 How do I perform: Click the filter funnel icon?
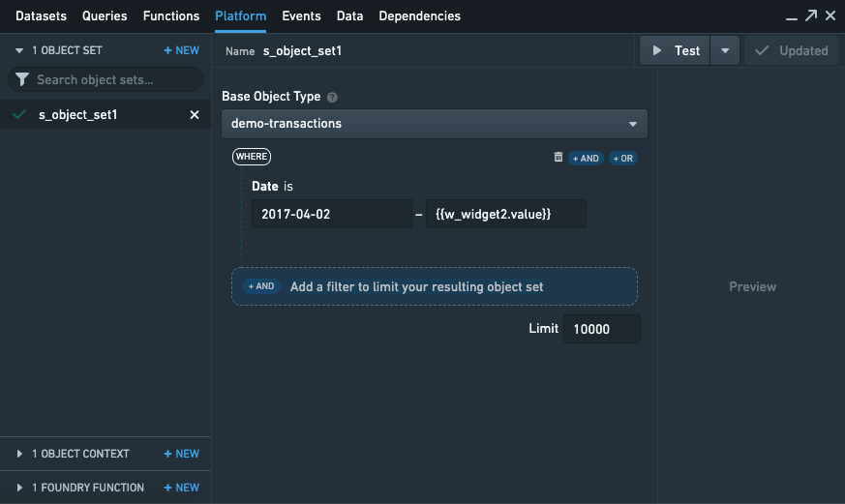pos(22,79)
